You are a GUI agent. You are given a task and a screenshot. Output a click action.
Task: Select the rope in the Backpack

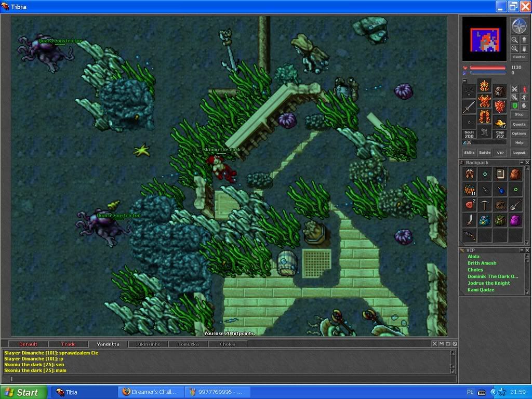(x=500, y=205)
